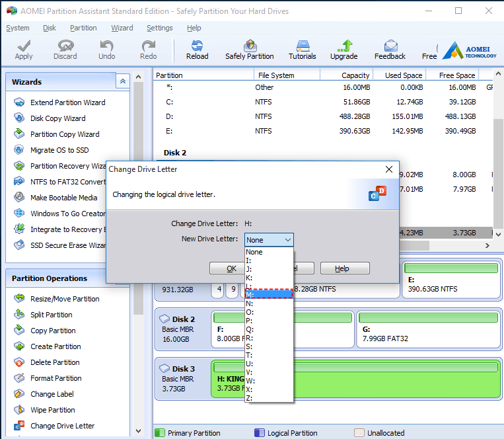Click the New Drive Letter combo box
Viewport: 504px width, 439px height.
[x=269, y=240]
